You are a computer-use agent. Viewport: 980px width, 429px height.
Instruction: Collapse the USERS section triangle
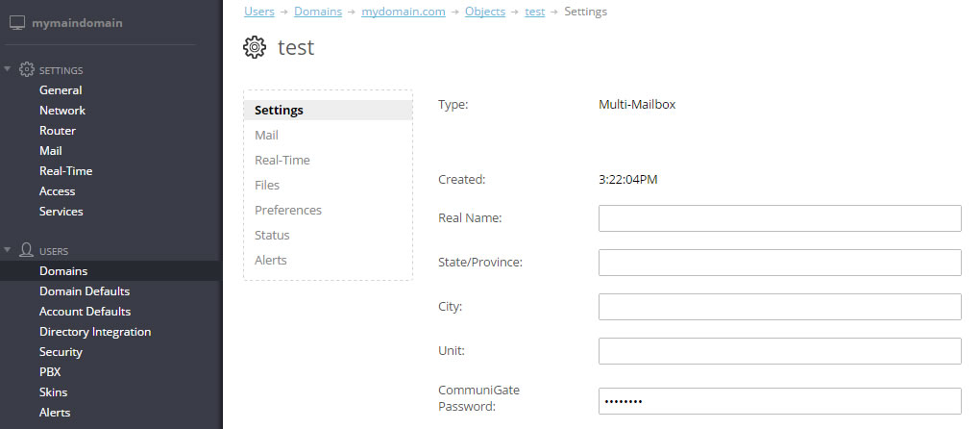(8, 249)
